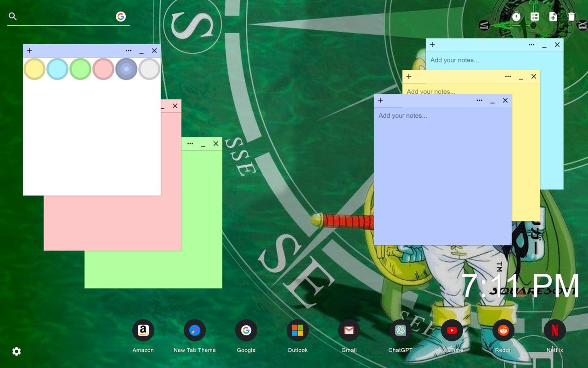Click the plus icon on the purple note
The width and height of the screenshot is (588, 368).
[x=380, y=100]
